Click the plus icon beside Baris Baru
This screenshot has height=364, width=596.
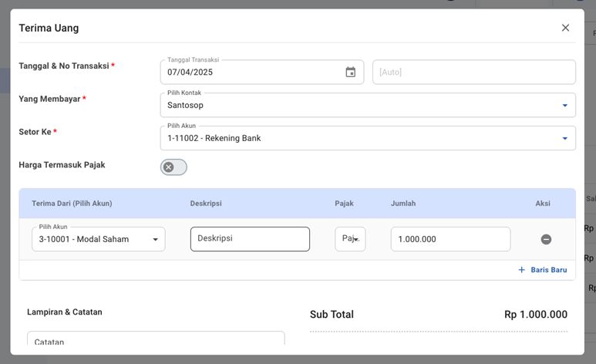pyautogui.click(x=522, y=270)
